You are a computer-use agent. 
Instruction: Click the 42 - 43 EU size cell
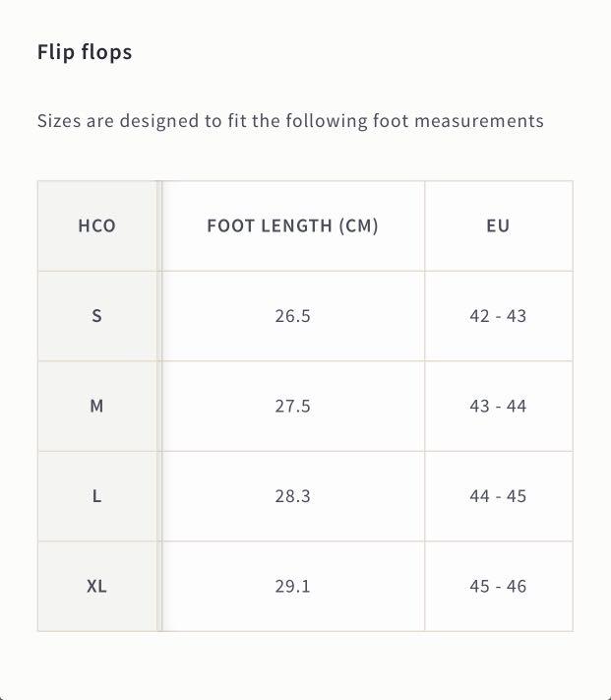pos(499,316)
